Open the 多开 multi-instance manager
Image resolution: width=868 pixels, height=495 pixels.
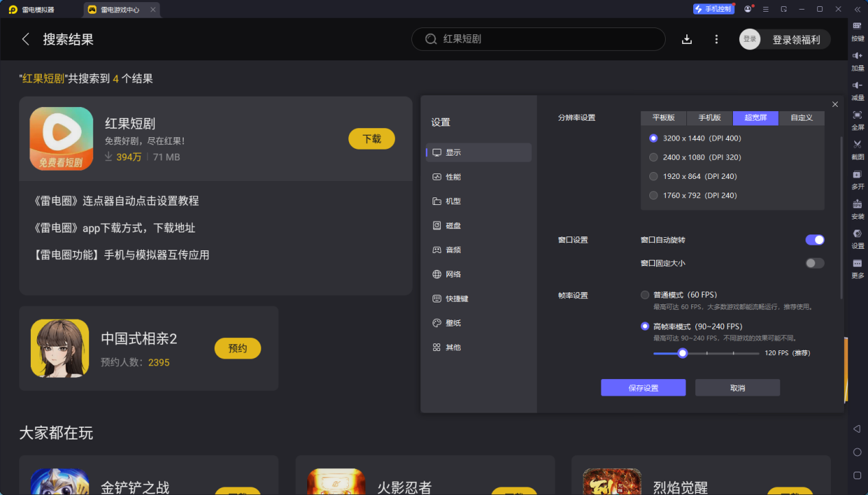pos(856,180)
